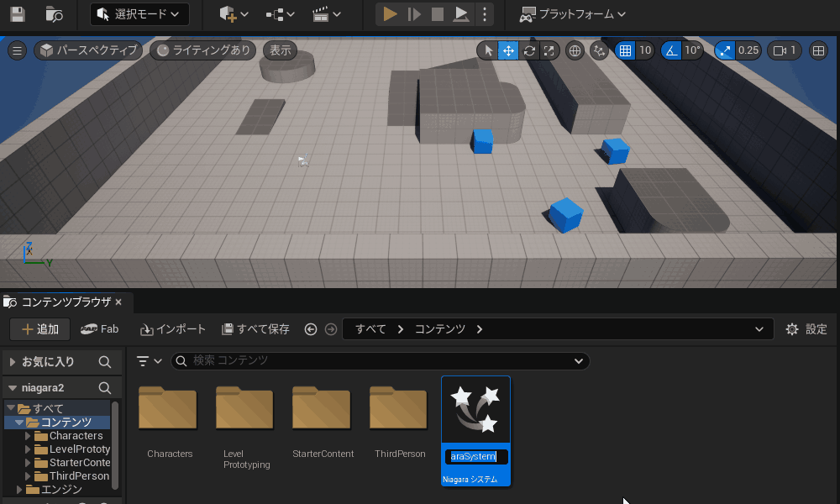This screenshot has height=504, width=840.
Task: Click the save level floppy disk icon
Action: pyautogui.click(x=18, y=14)
